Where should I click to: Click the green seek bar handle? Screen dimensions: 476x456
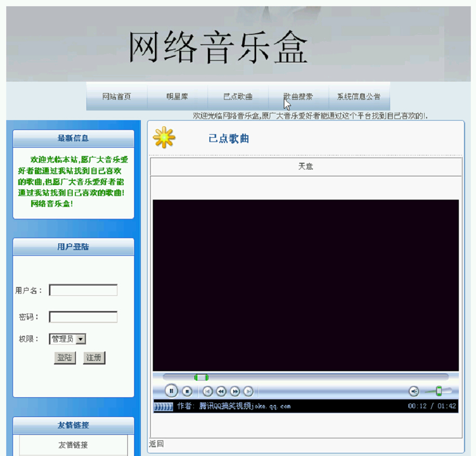pos(201,377)
